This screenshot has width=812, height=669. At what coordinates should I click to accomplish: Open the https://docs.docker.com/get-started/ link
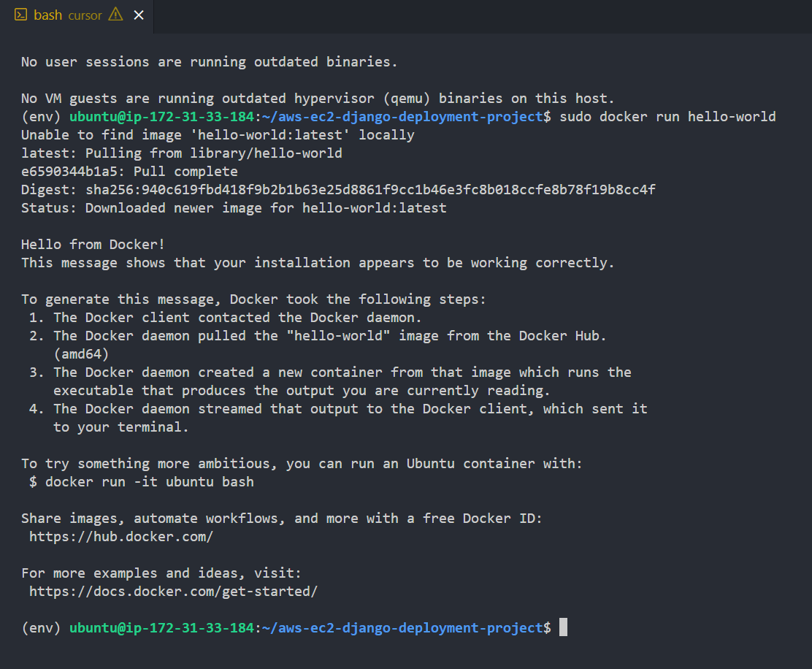173,592
